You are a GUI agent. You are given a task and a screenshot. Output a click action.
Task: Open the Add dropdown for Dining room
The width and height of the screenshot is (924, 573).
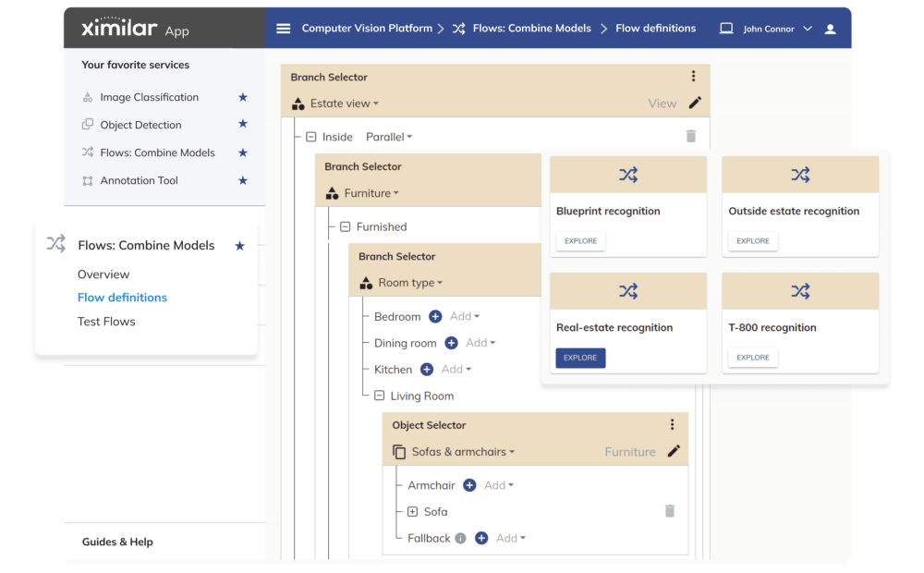click(x=480, y=343)
